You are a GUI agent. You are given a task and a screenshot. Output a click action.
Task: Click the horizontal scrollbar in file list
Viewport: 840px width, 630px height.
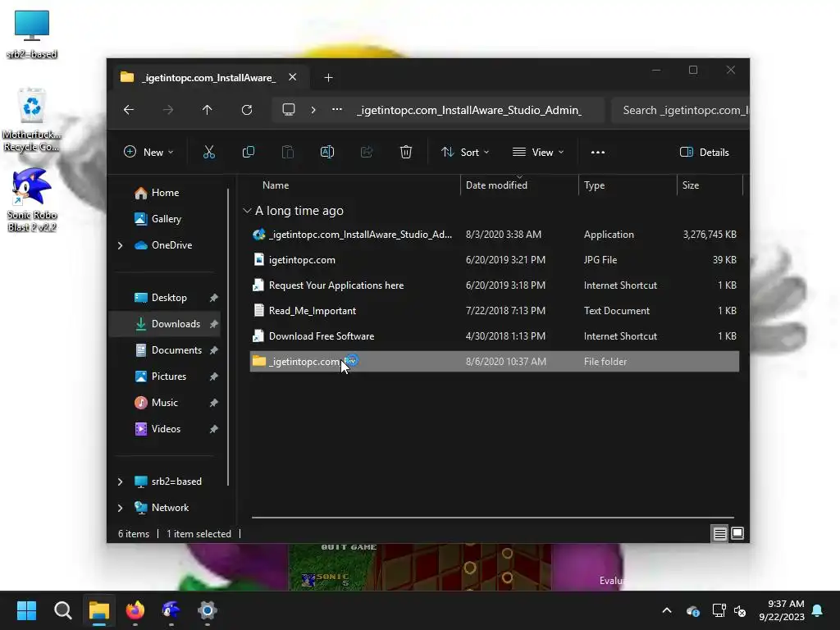[x=492, y=518]
